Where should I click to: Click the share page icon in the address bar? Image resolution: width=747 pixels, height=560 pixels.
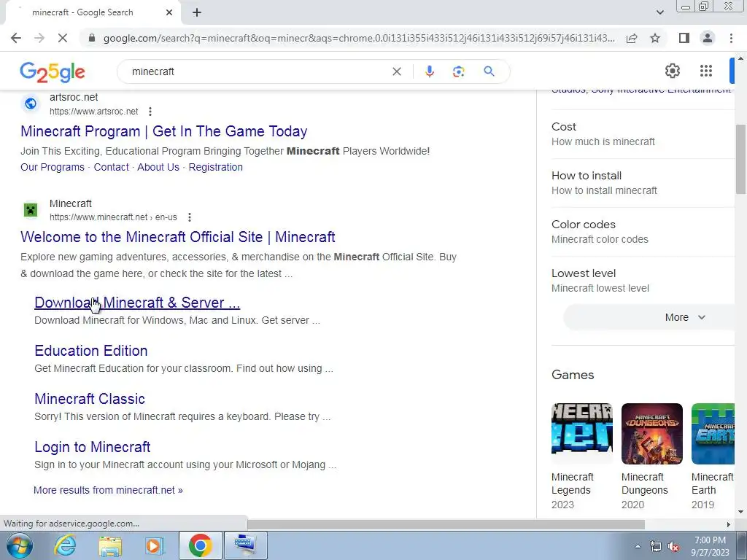[632, 38]
